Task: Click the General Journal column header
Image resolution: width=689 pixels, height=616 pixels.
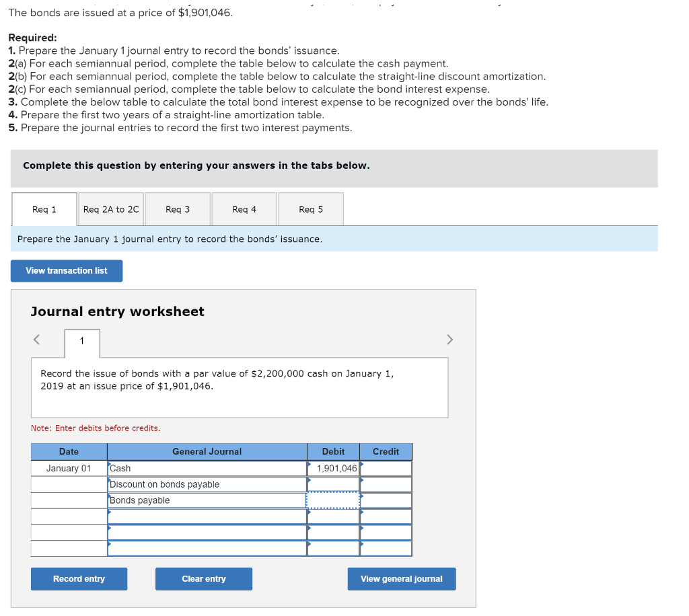Action: click(x=207, y=452)
